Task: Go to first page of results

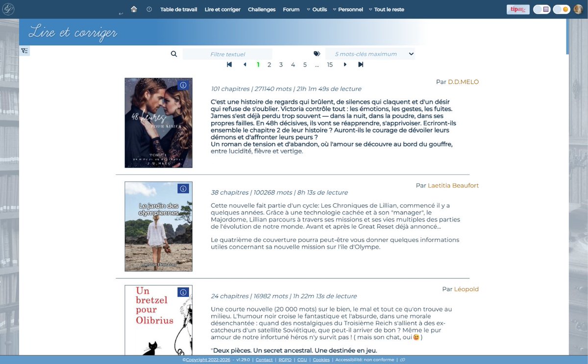Action: [x=229, y=65]
